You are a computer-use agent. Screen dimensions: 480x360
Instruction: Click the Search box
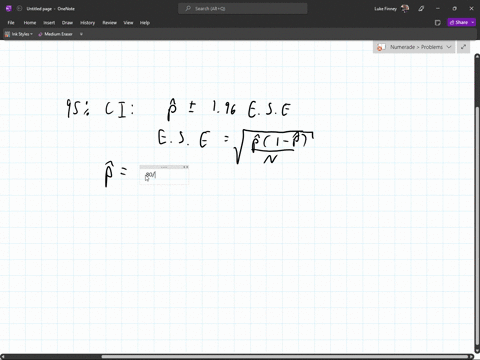243,9
